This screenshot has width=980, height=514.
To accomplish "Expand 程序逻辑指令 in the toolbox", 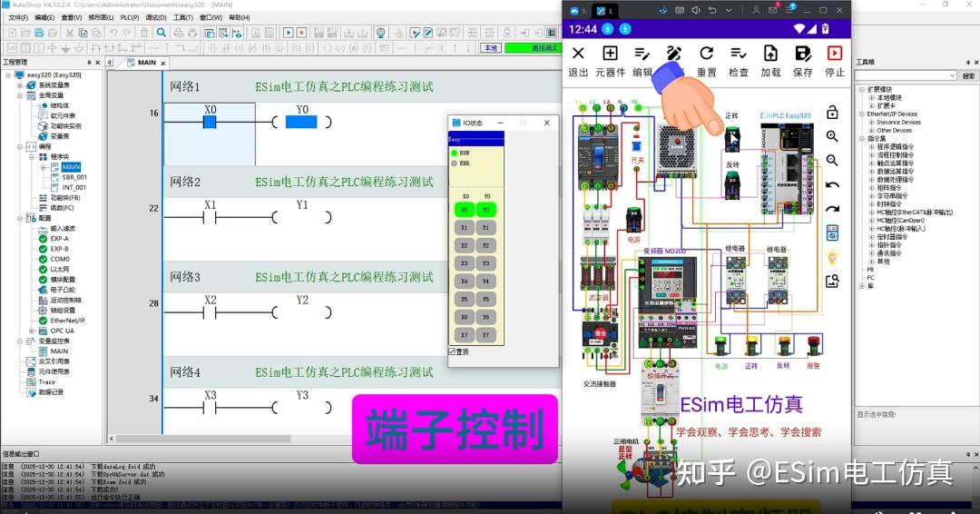I will (872, 147).
